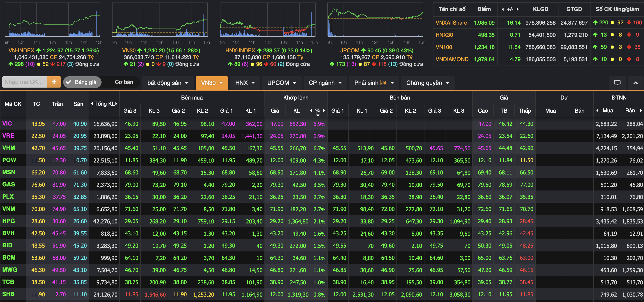
Task: Click right arrow of +/- index column
Action: (x=517, y=9)
